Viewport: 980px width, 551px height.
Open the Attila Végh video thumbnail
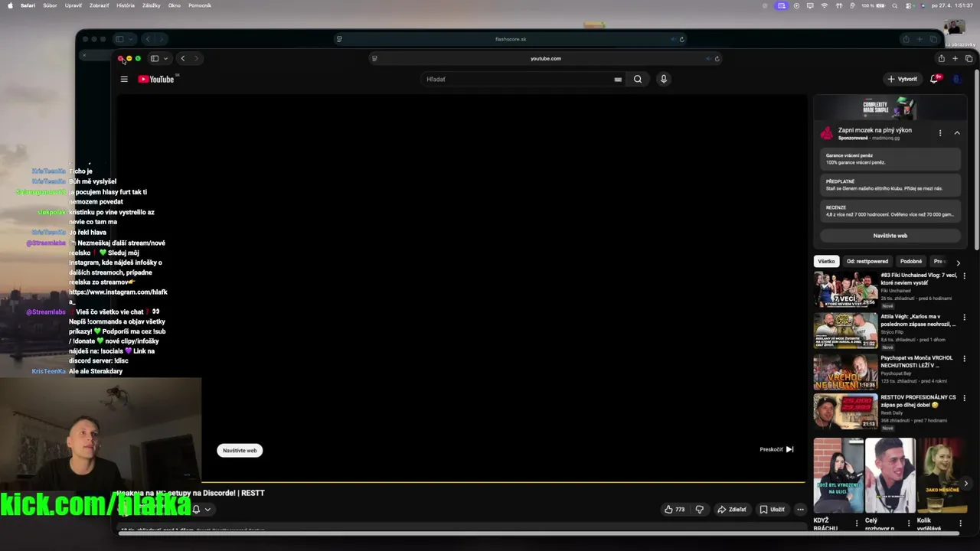[845, 331]
